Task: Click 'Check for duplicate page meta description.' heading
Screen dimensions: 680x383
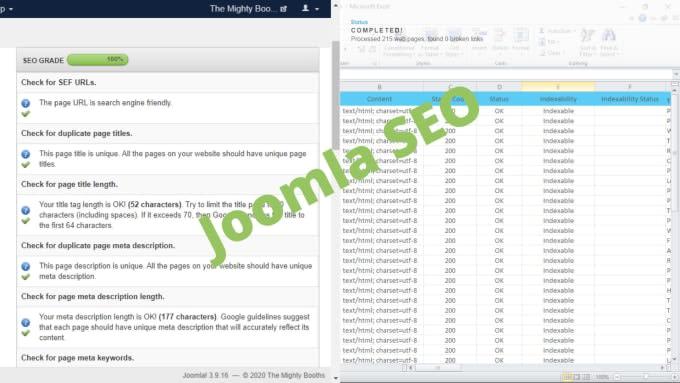Action: point(98,246)
